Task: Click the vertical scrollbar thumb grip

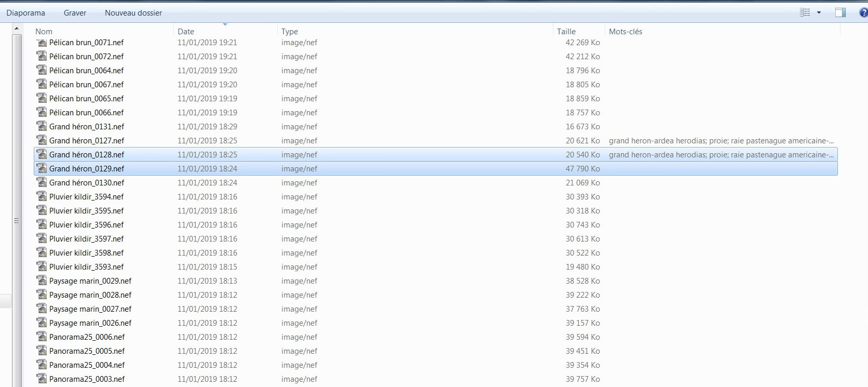Action: [17, 221]
